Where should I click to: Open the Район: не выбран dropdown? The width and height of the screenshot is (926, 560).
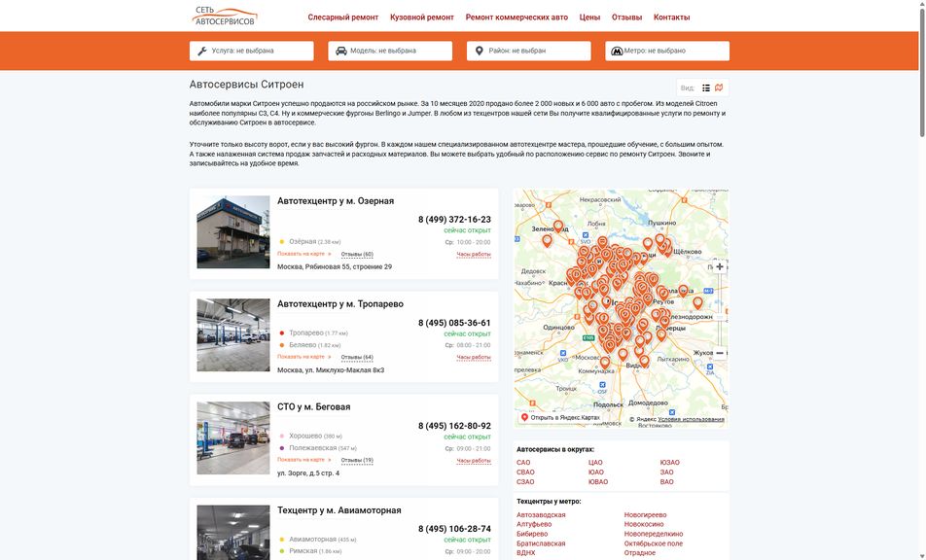(x=528, y=51)
